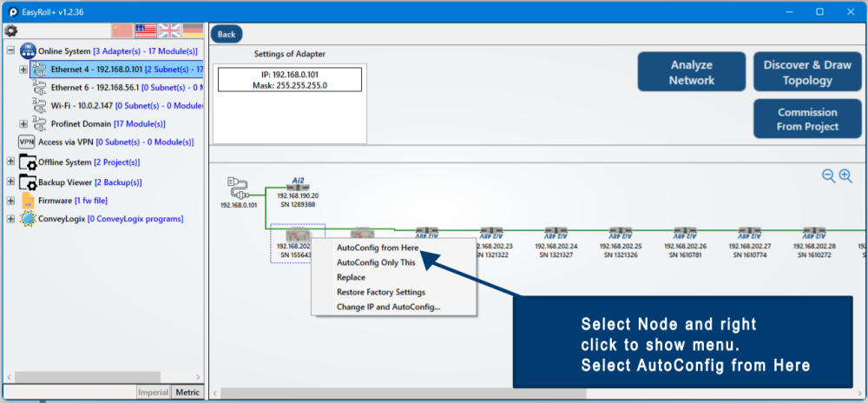Expand the Profinet Domain node
Screen dimensions: 868x403
(x=23, y=123)
